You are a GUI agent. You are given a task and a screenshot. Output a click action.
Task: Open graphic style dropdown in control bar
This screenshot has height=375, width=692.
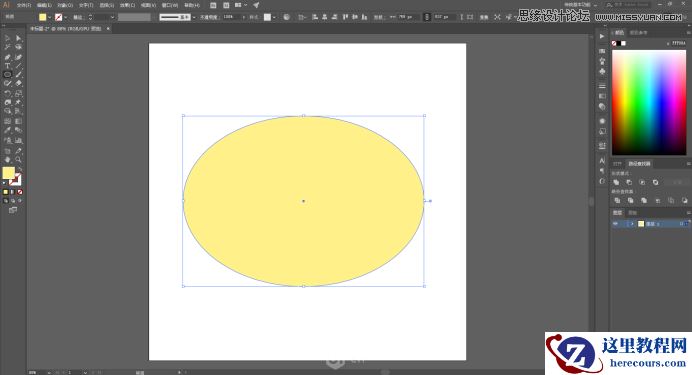274,17
